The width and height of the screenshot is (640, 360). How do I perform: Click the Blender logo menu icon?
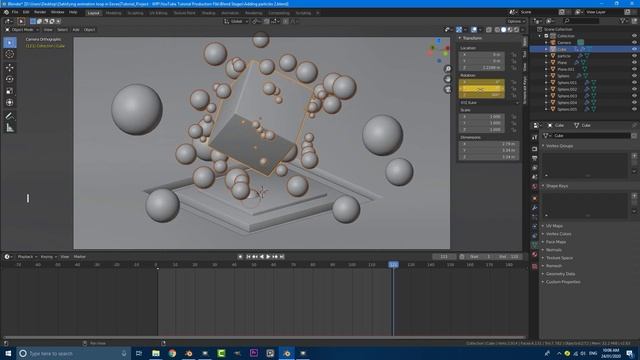(6, 12)
